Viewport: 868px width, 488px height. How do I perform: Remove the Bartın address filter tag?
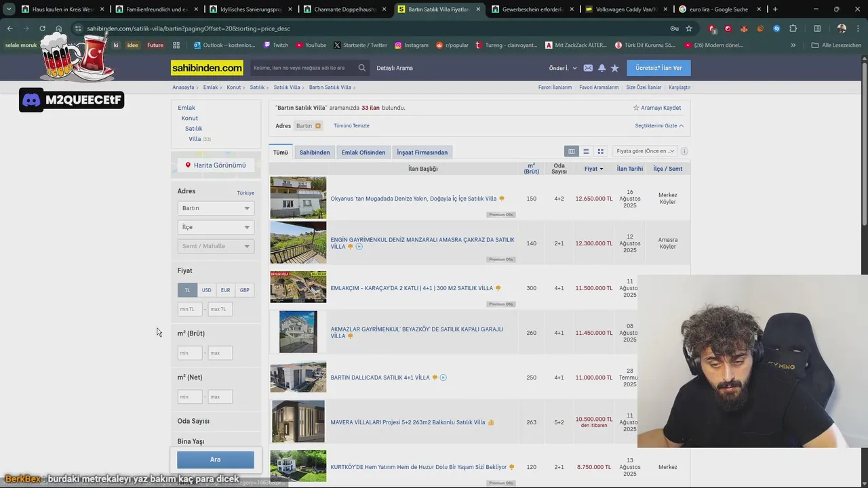[317, 126]
